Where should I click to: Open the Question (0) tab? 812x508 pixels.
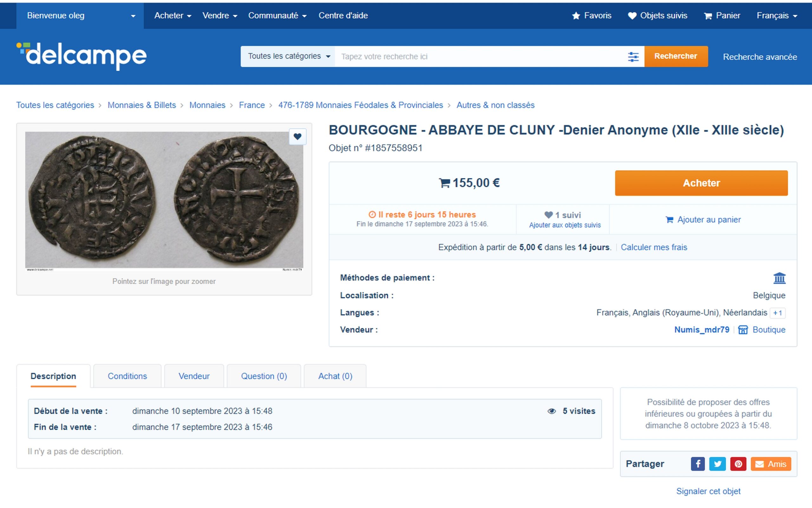[x=264, y=376]
